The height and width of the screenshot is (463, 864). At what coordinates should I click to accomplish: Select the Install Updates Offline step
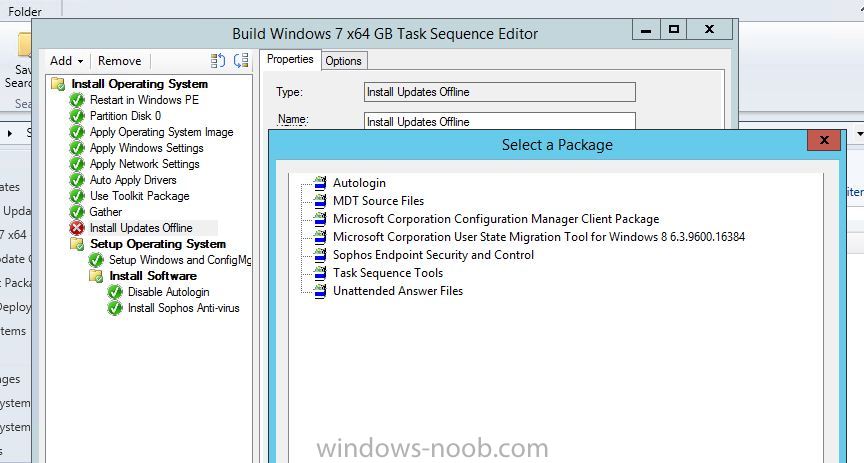point(141,228)
